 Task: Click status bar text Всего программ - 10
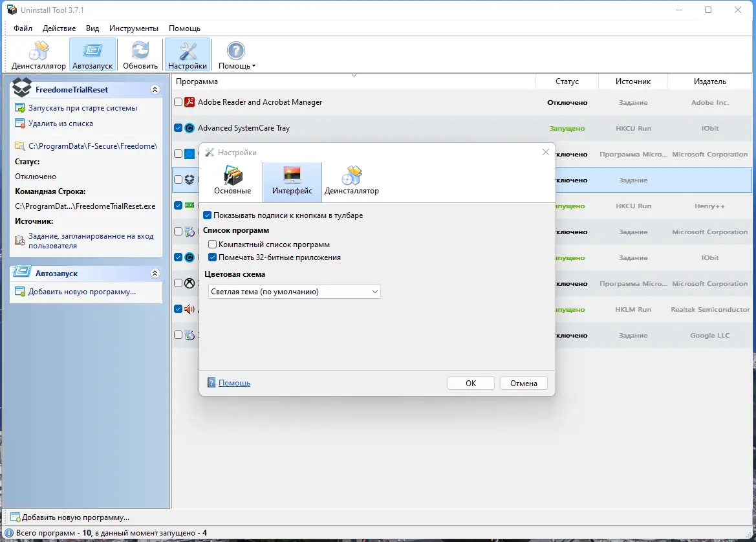tap(54, 533)
